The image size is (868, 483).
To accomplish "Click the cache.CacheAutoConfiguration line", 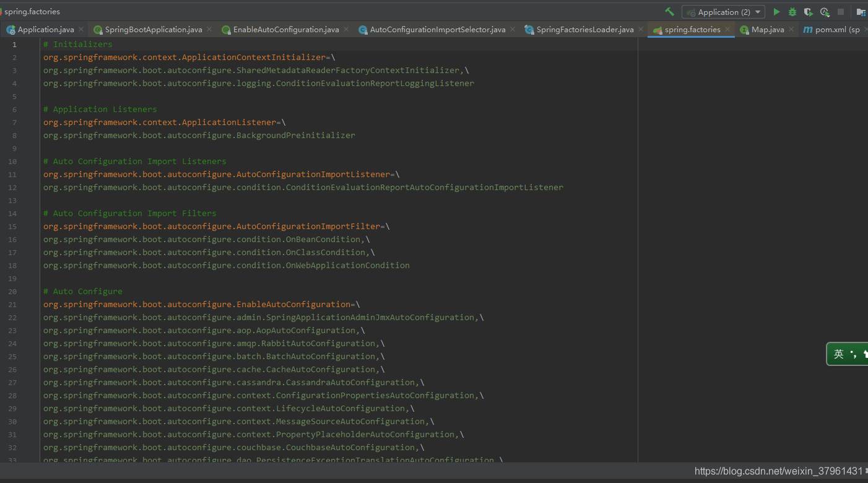I will tap(214, 369).
